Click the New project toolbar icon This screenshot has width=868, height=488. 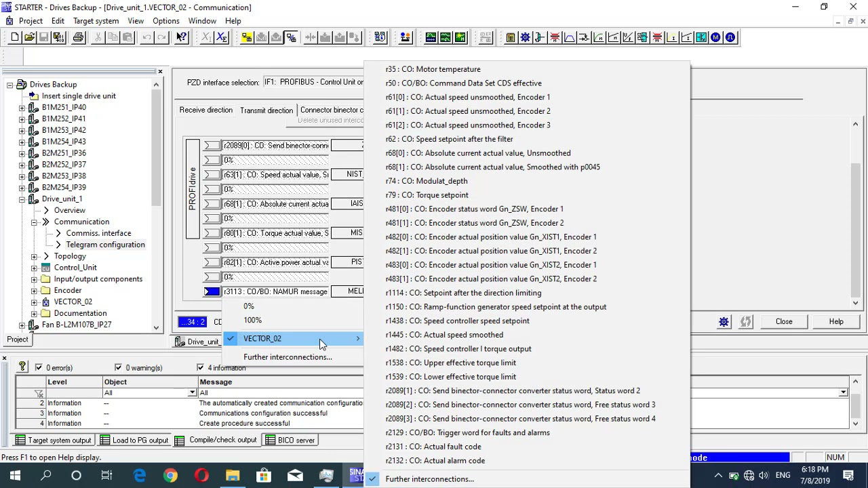(15, 37)
